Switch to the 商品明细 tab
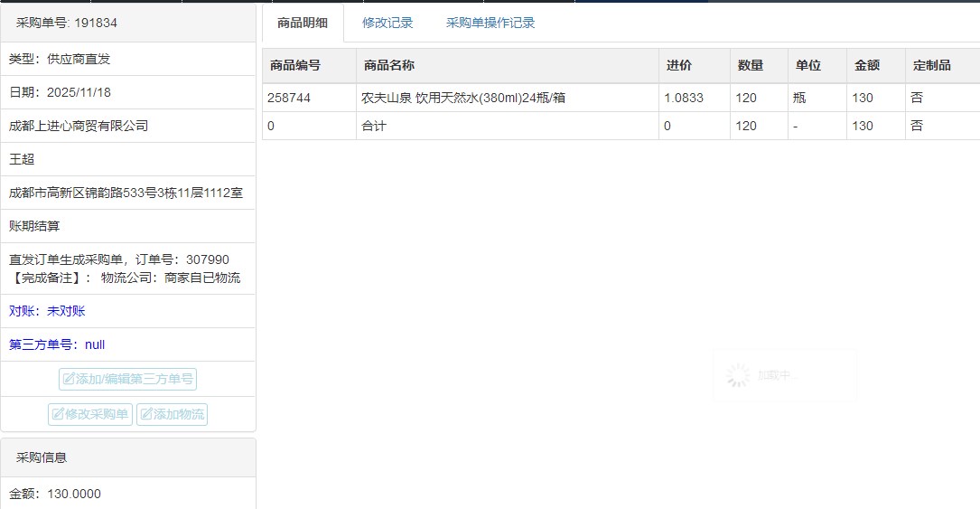980x509 pixels. [x=303, y=24]
